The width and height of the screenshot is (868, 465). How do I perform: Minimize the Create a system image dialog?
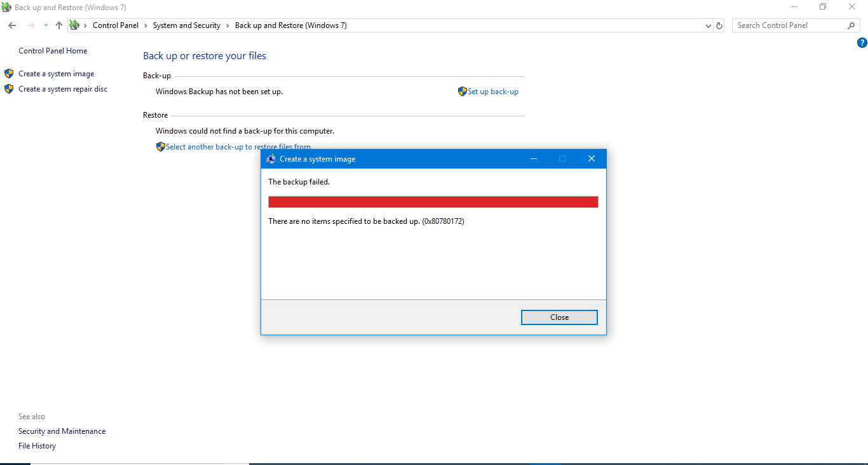(534, 159)
